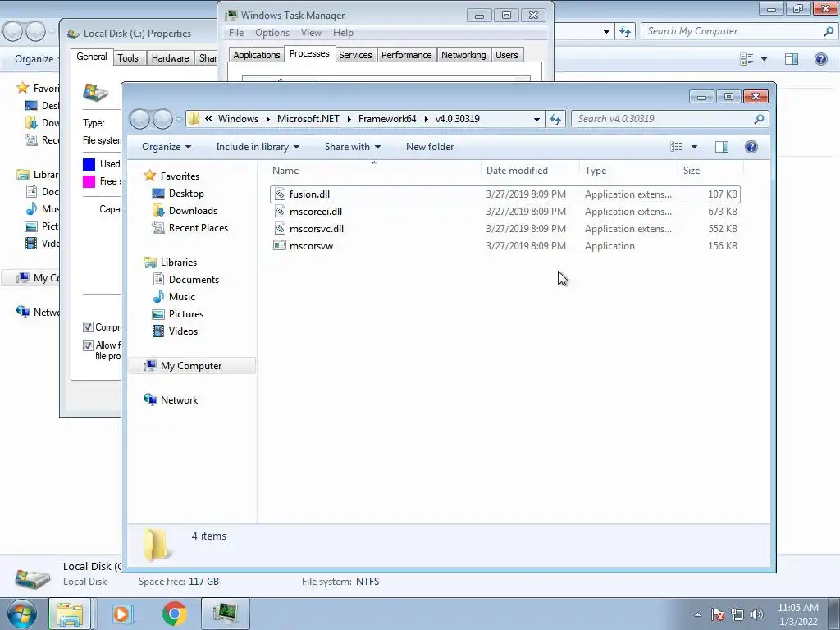Image resolution: width=840 pixels, height=630 pixels.
Task: Navigate to Windows breadcrumb in address bar
Action: 238,119
